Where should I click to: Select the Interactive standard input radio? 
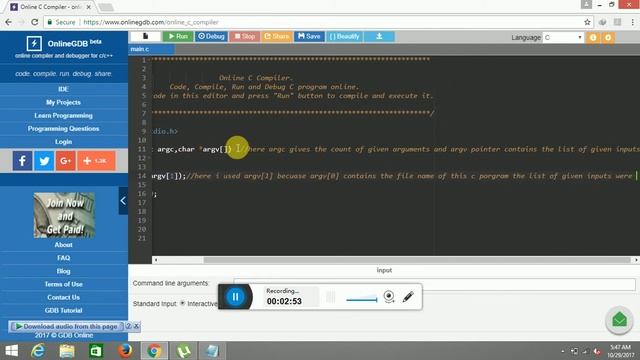[x=182, y=303]
